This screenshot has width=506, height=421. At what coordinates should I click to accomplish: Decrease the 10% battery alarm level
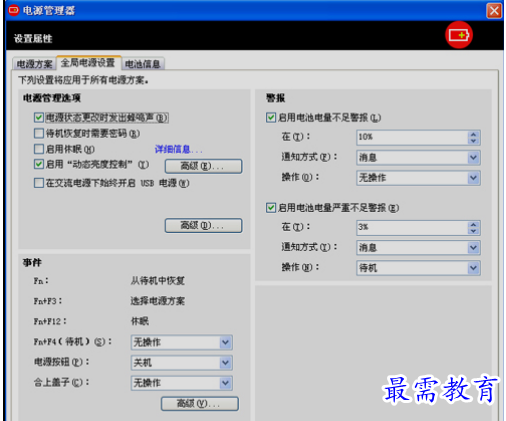click(x=474, y=141)
